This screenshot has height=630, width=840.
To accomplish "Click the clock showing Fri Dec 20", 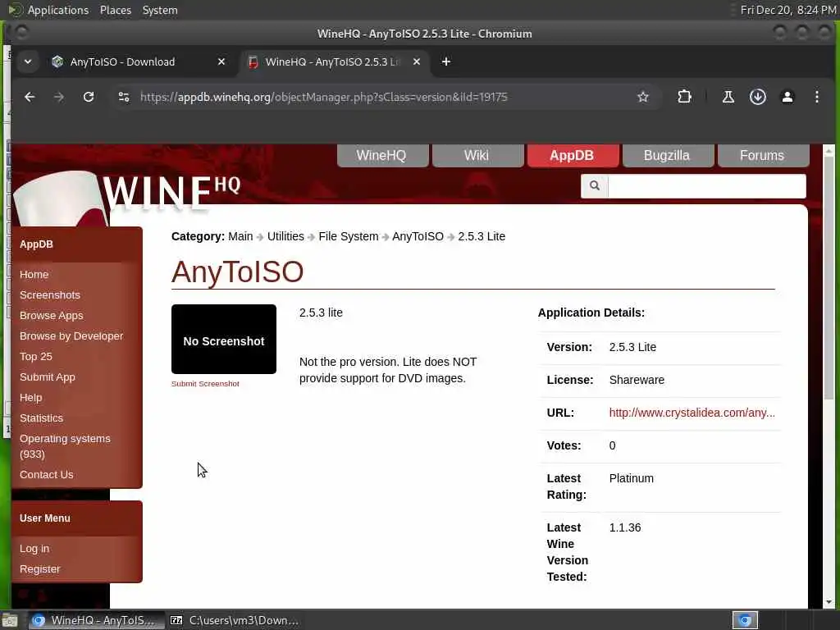I will (788, 10).
